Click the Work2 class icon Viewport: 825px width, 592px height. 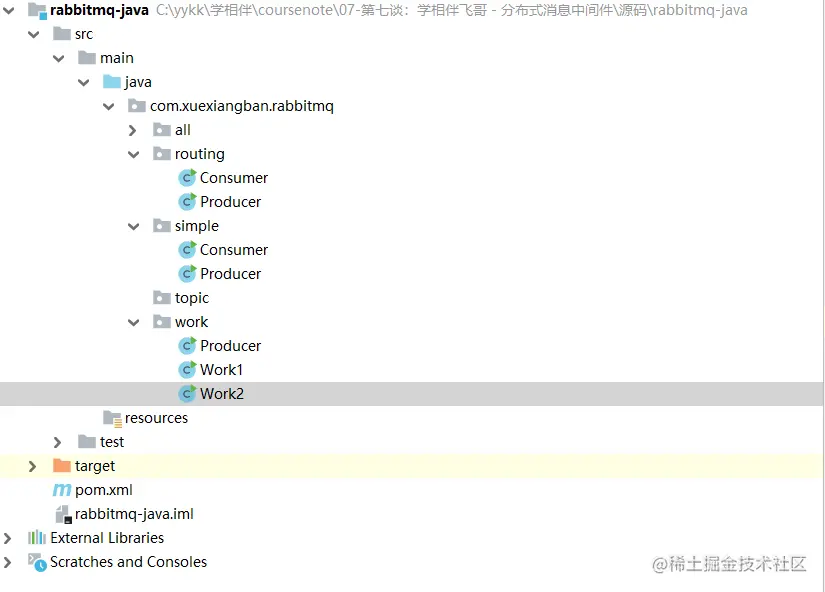point(187,394)
